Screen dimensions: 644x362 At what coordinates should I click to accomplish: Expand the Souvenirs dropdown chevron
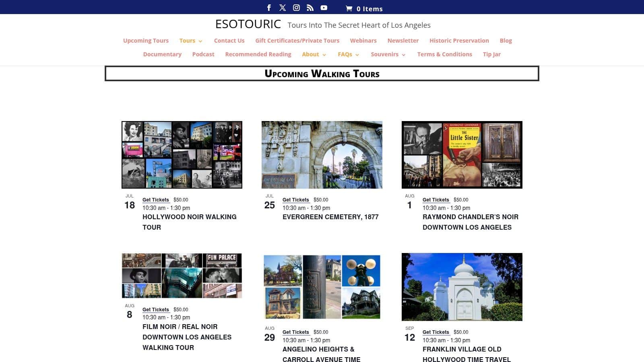pyautogui.click(x=404, y=55)
